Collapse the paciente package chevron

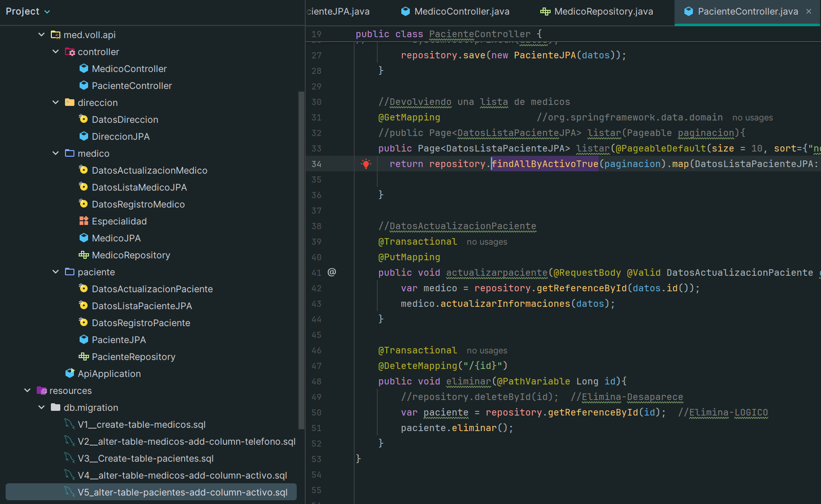point(56,272)
